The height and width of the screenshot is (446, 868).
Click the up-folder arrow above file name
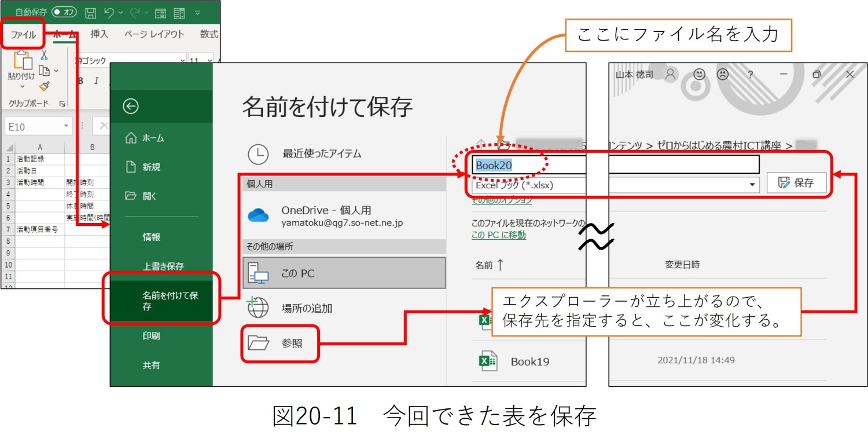[x=480, y=145]
